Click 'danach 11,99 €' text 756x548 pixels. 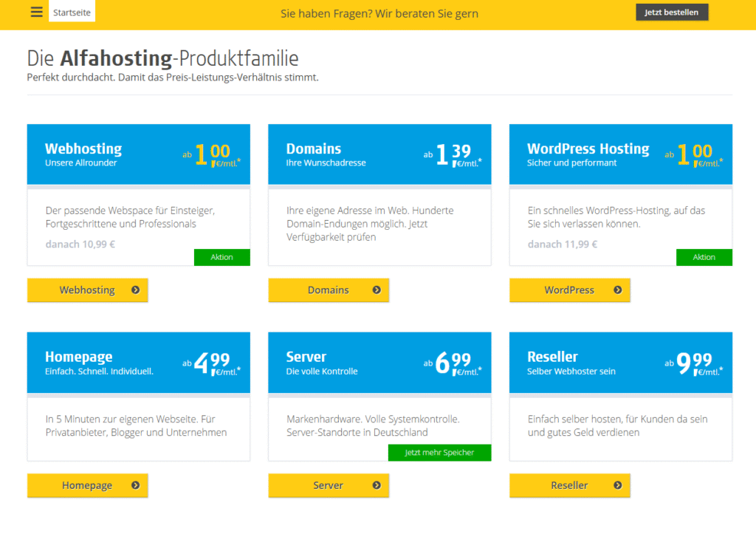click(562, 244)
